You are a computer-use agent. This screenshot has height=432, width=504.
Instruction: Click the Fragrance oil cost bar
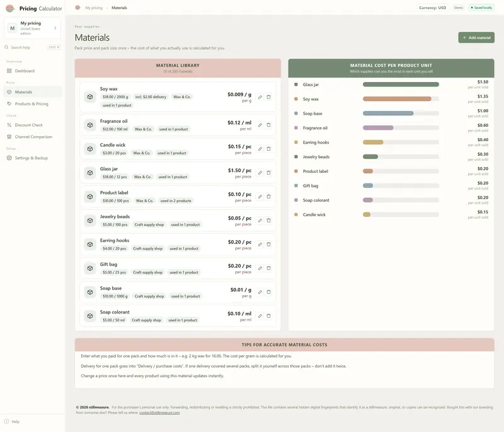click(x=401, y=128)
